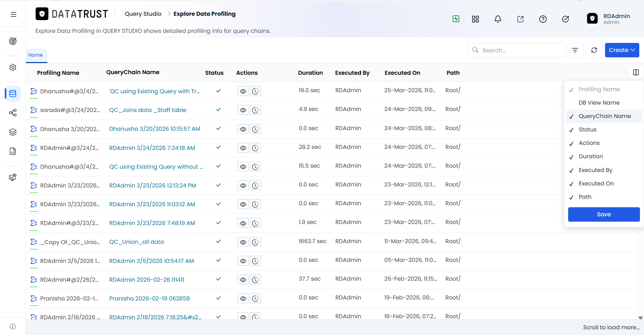Image resolution: width=644 pixels, height=335 pixels.
Task: Sort by QueryChain Name column header
Action: pos(133,72)
